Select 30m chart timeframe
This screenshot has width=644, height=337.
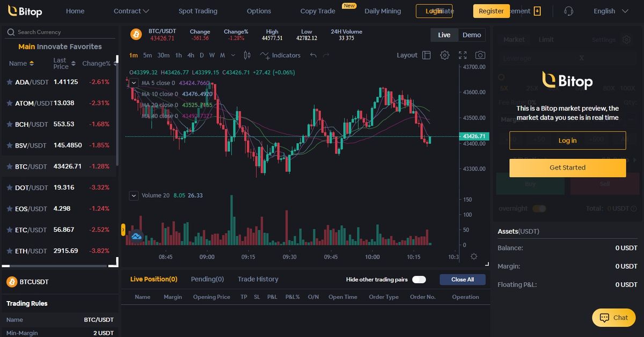pyautogui.click(x=164, y=55)
